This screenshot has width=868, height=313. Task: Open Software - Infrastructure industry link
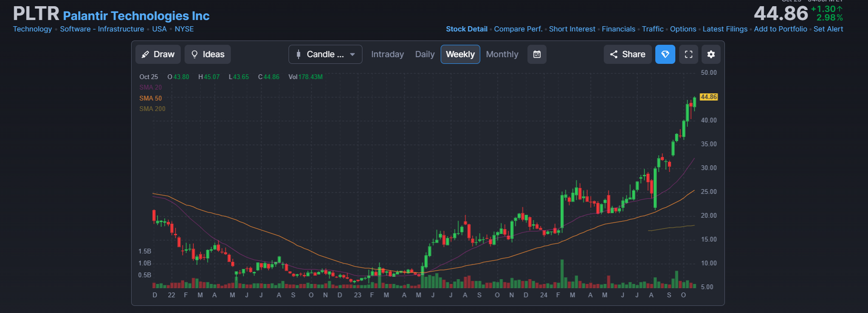point(102,29)
